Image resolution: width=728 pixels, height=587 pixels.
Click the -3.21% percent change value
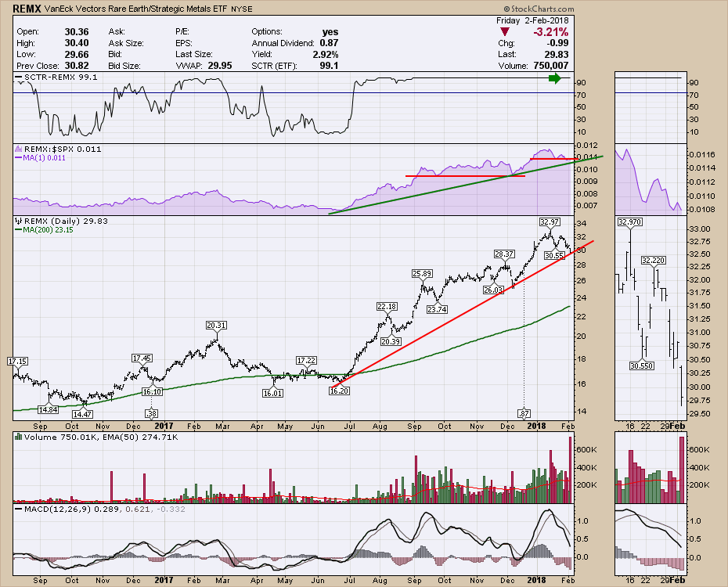click(550, 32)
